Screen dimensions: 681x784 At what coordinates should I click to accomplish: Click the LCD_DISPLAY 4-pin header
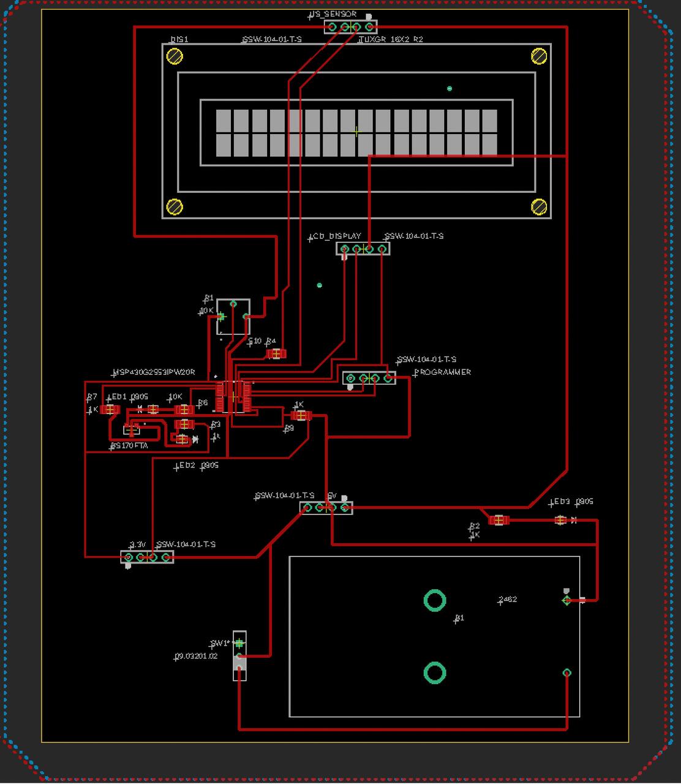(x=363, y=249)
